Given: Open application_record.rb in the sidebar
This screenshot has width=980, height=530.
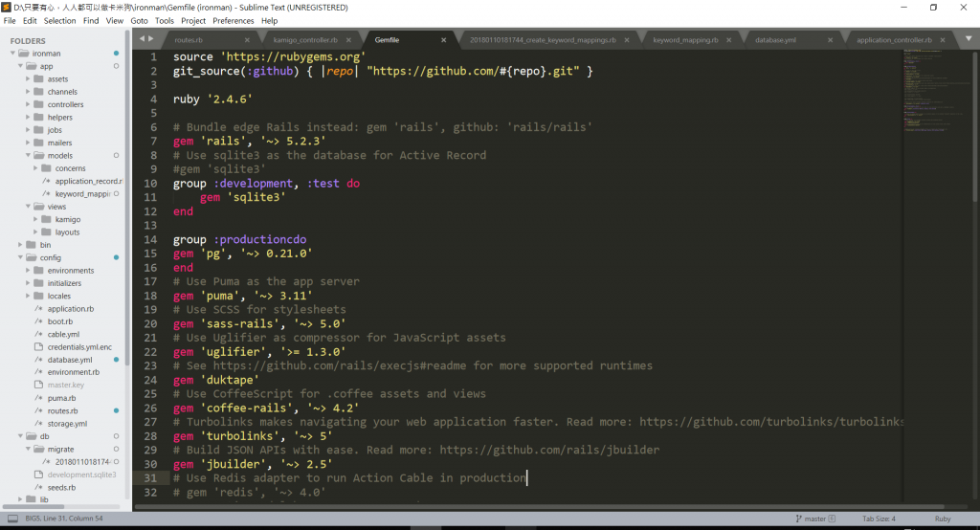Looking at the screenshot, I should point(88,181).
